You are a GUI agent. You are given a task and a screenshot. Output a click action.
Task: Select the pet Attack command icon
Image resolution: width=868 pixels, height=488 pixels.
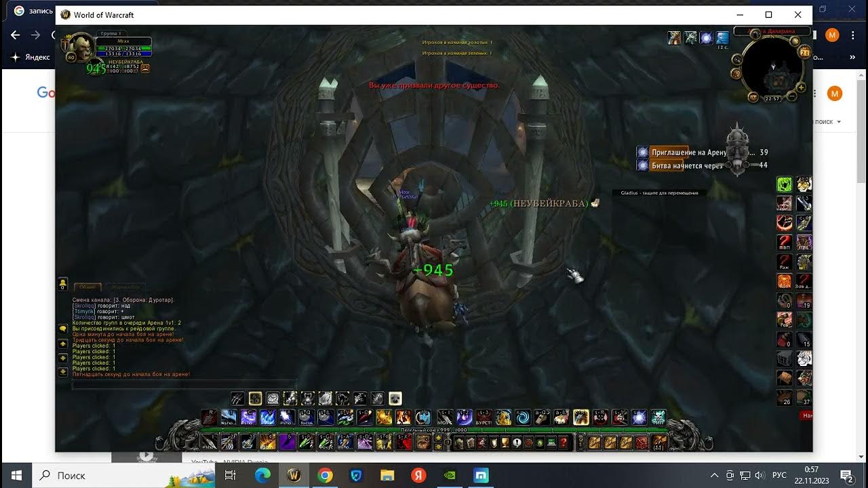click(x=237, y=398)
